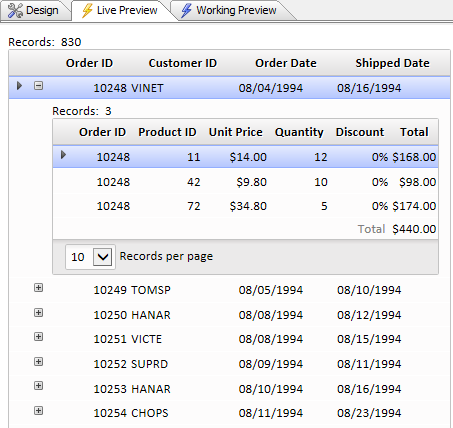Sort by Order Date column header

[286, 63]
